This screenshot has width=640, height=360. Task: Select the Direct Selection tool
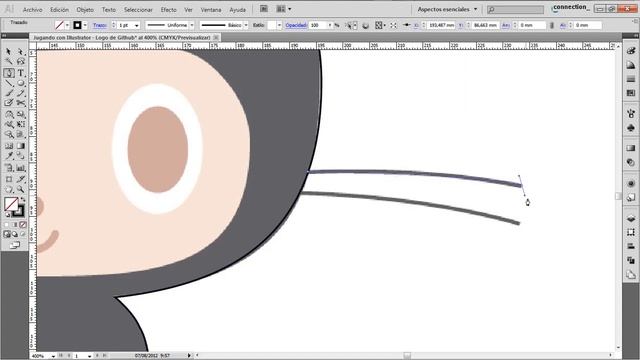(20, 52)
